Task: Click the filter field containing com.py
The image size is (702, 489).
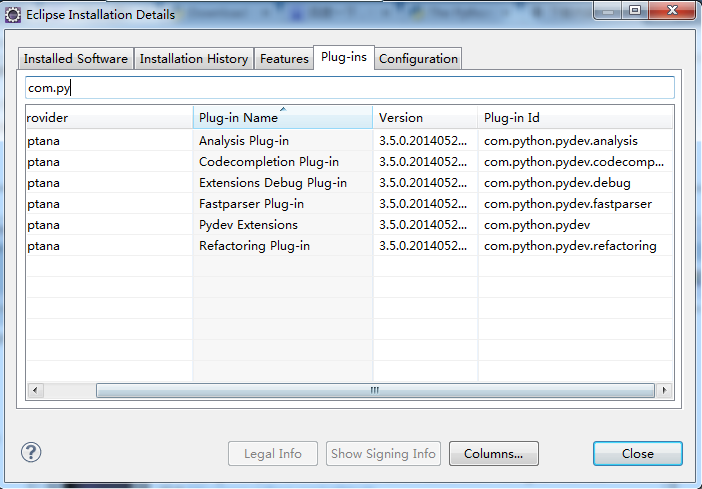Action: 350,88
